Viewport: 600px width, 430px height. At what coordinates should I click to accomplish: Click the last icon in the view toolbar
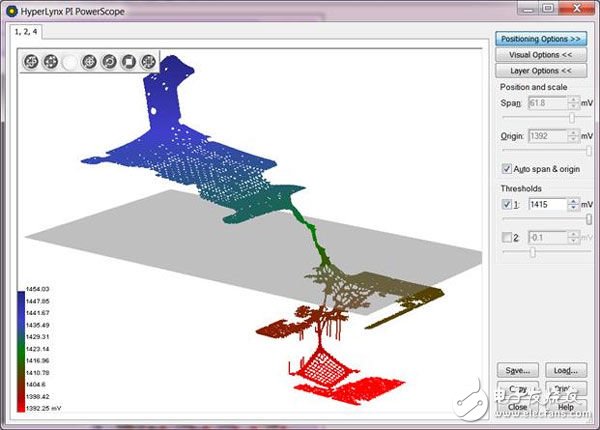(148, 62)
